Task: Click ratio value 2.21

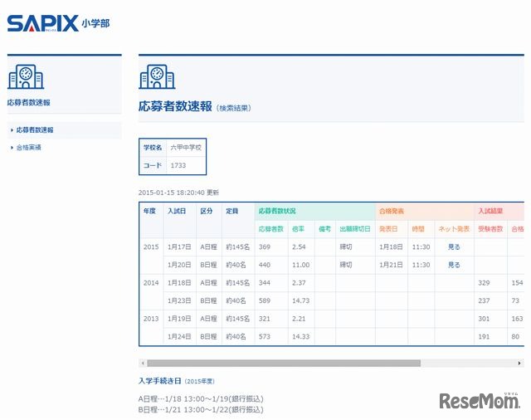Action: [299, 319]
